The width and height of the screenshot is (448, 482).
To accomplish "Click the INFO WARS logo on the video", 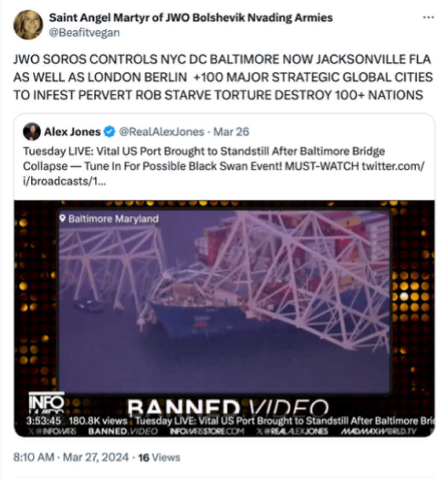I will click(x=47, y=403).
